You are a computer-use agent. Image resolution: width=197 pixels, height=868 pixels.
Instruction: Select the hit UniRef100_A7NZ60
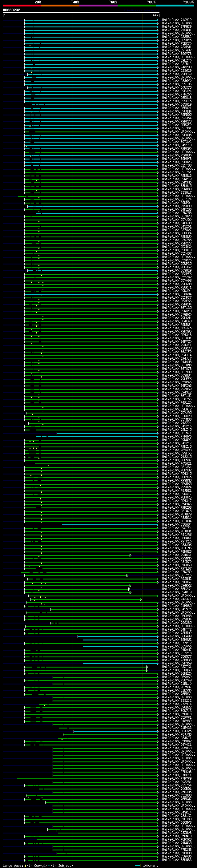177,94
